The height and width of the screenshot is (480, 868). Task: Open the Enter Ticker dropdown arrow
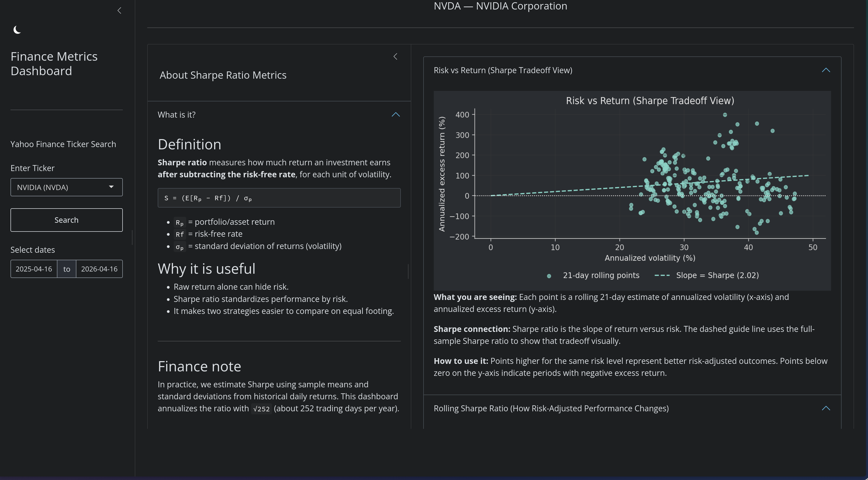(x=112, y=187)
